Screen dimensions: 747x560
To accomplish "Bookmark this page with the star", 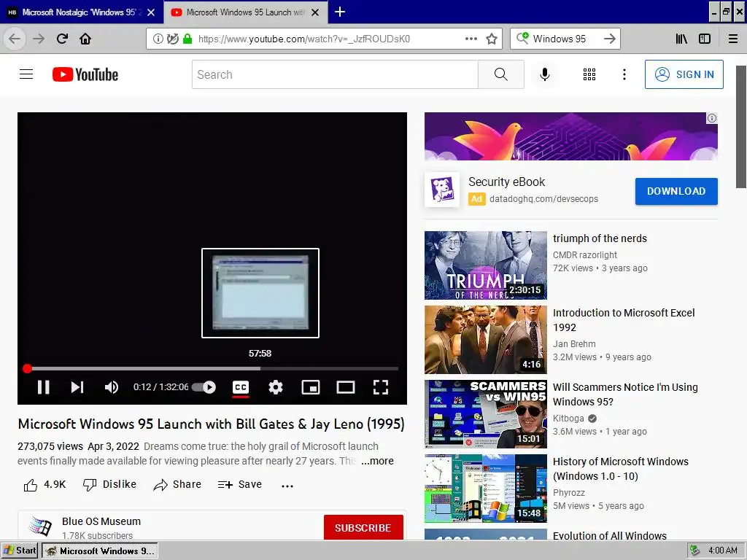I will pos(492,39).
